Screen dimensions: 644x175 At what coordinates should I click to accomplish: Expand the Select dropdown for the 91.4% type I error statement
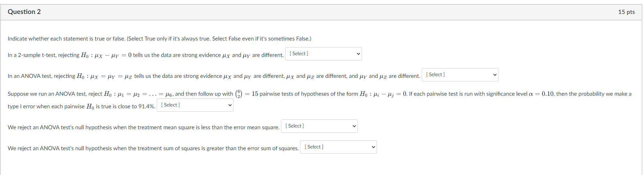pyautogui.click(x=195, y=105)
